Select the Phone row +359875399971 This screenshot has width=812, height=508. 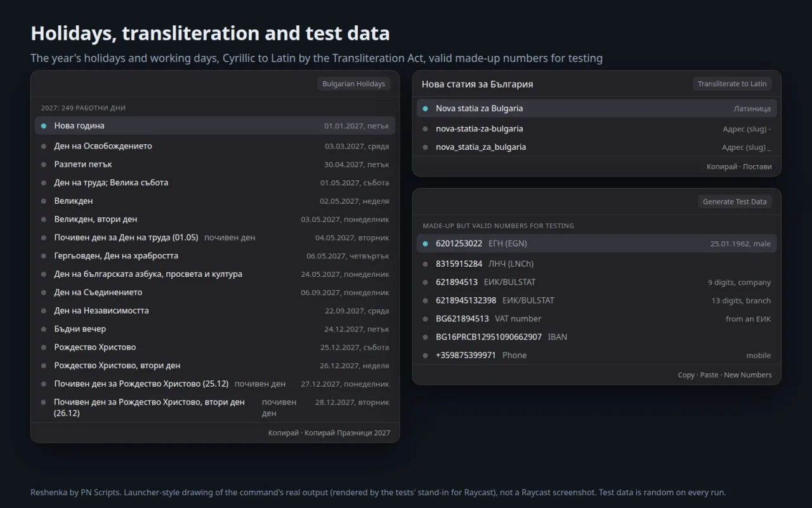pyautogui.click(x=597, y=356)
